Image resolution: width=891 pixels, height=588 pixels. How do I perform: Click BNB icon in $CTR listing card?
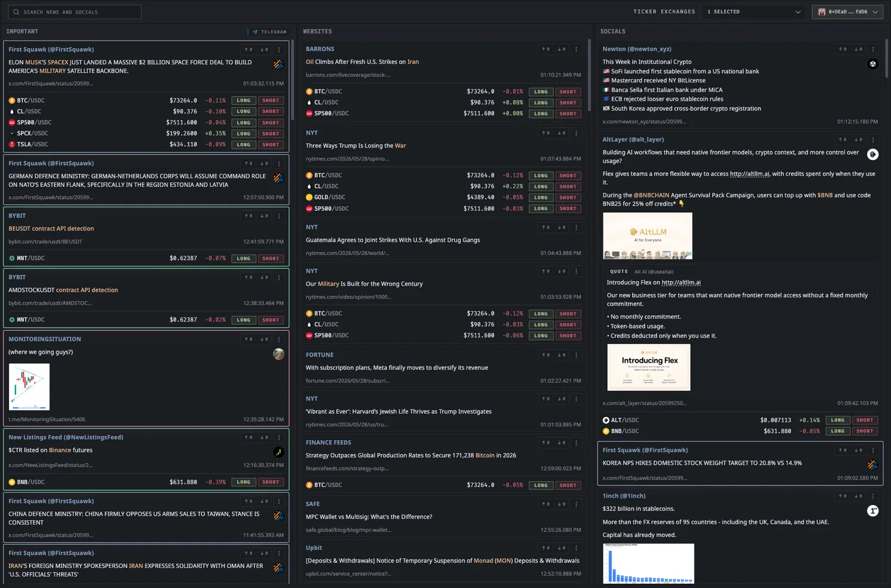click(12, 482)
